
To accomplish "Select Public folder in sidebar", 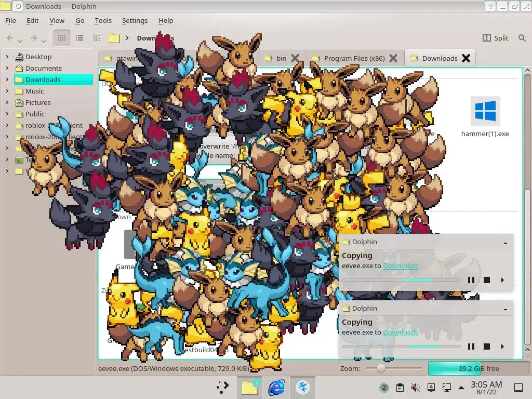I will click(30, 114).
